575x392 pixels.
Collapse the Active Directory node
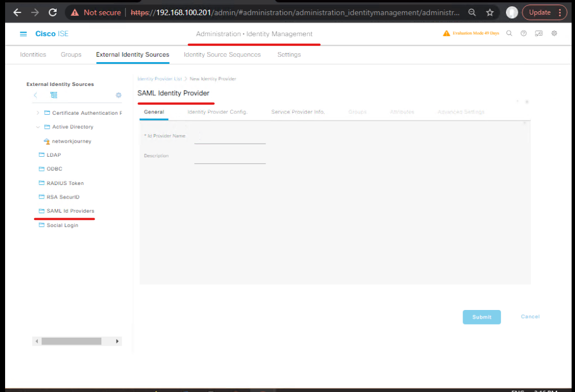[x=38, y=127]
